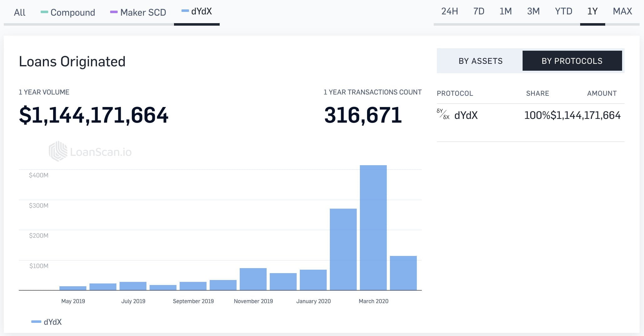Image resolution: width=644 pixels, height=336 pixels.
Task: Click the dYdX protocol logo icon
Action: 443,115
